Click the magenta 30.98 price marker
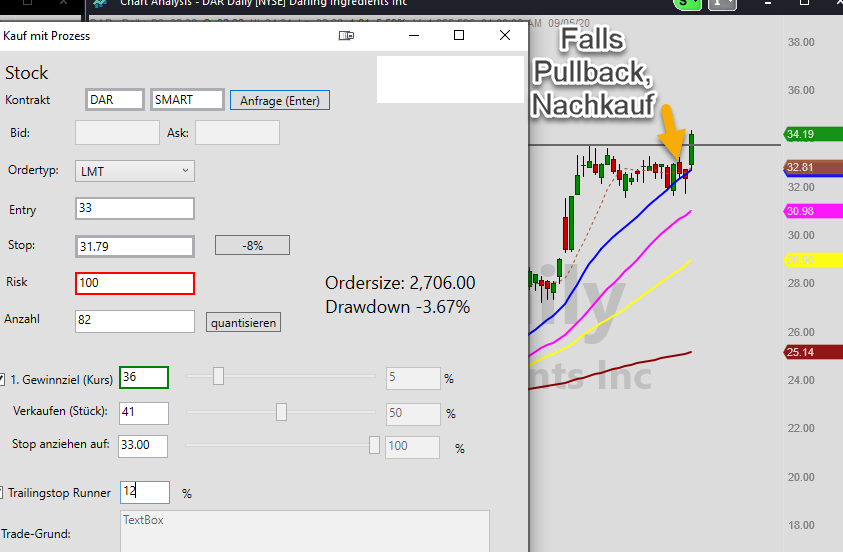 (x=812, y=211)
